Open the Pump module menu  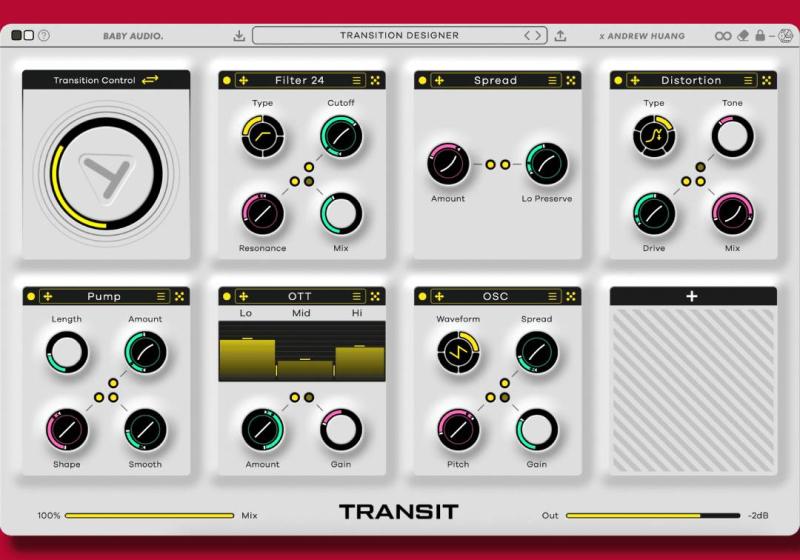[x=161, y=296]
